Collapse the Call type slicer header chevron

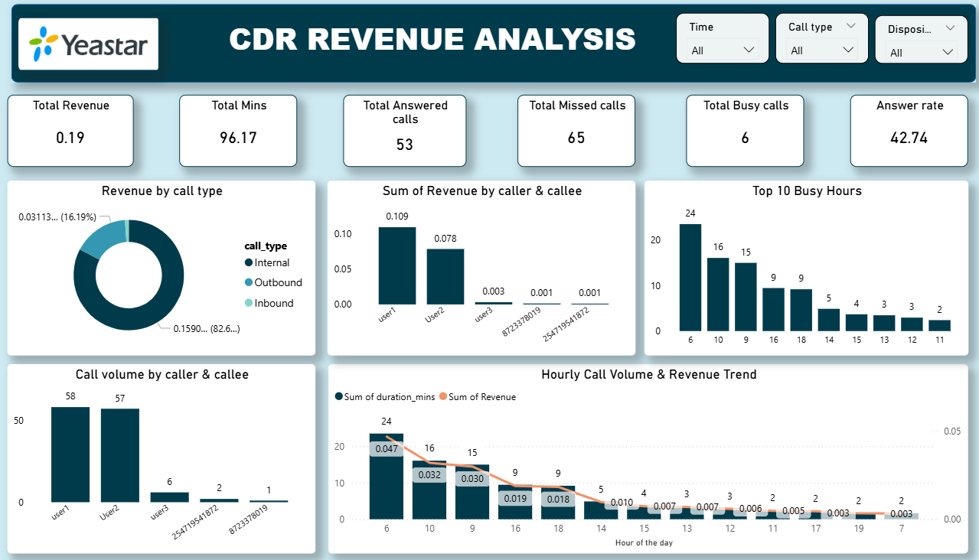pyautogui.click(x=851, y=26)
